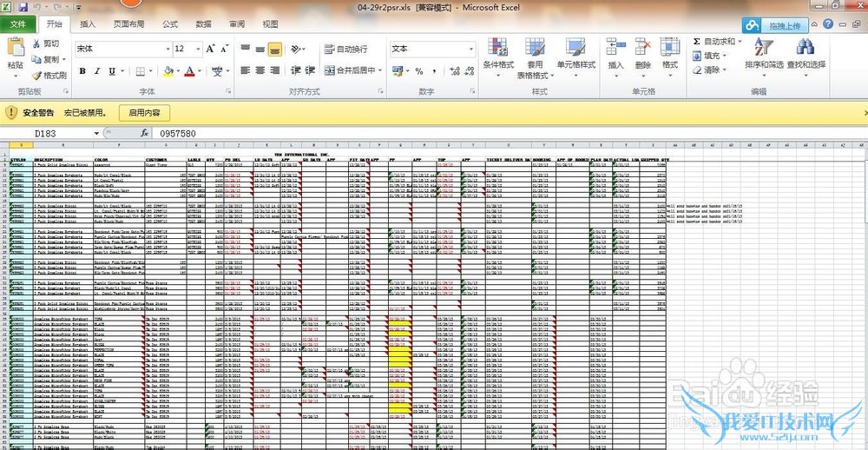This screenshot has width=868, height=450.
Task: Click the yellow fill color bucket
Action: (168, 71)
